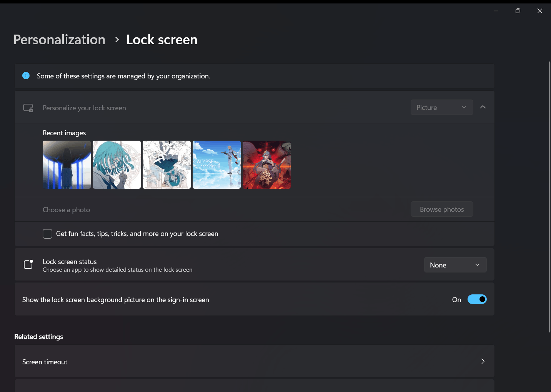Select the white and blue sketch image
551x392 pixels.
(167, 164)
